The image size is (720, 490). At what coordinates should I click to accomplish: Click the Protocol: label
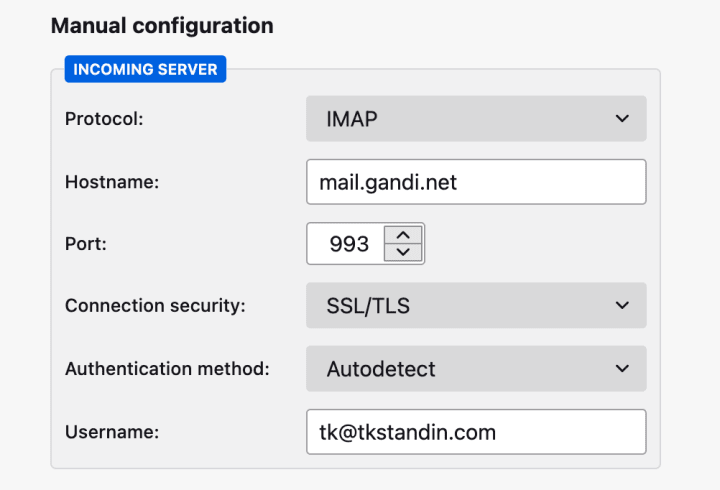pos(104,119)
